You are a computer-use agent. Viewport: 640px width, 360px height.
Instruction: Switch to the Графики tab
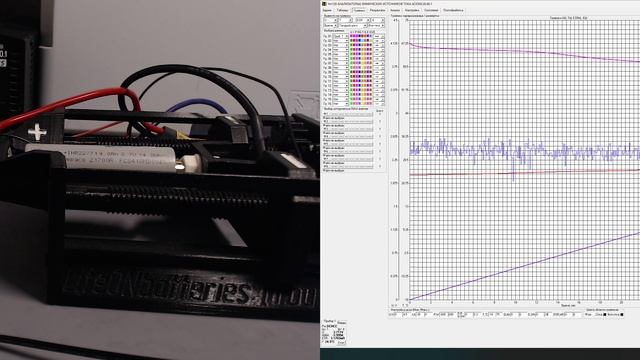tap(359, 10)
